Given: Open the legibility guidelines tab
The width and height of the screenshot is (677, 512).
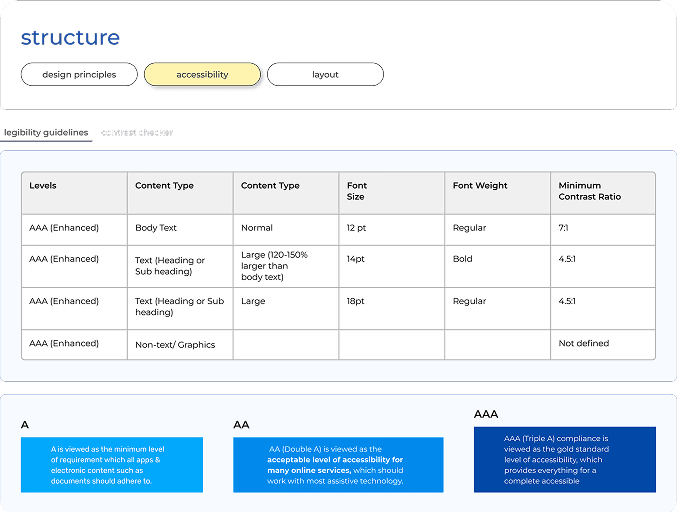Looking at the screenshot, I should pos(46,133).
